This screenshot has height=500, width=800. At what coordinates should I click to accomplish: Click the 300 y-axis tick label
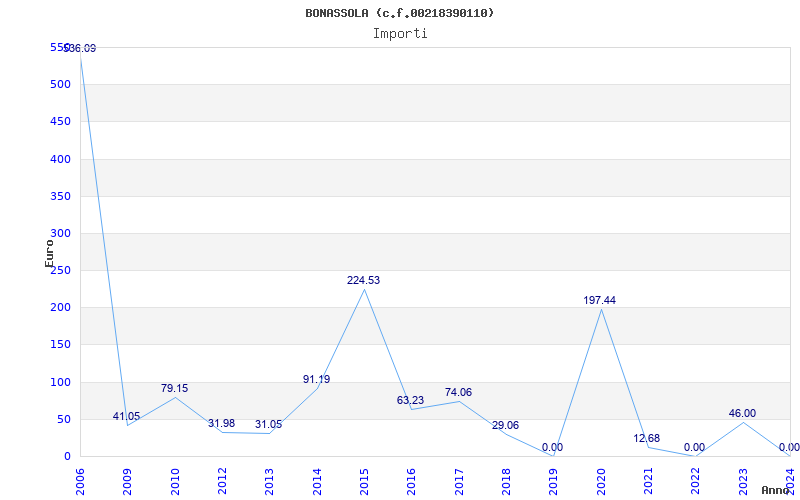pyautogui.click(x=60, y=234)
